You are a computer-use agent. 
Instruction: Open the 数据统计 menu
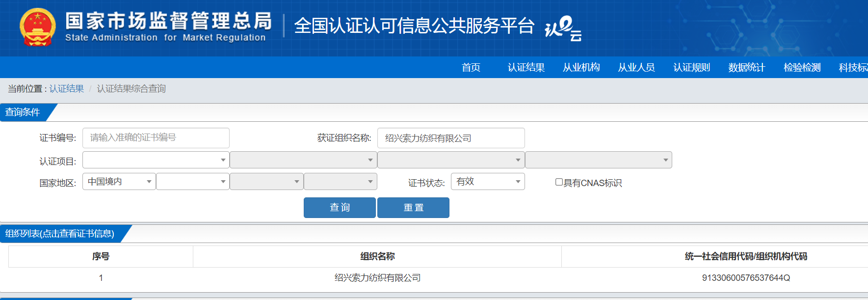pyautogui.click(x=747, y=67)
